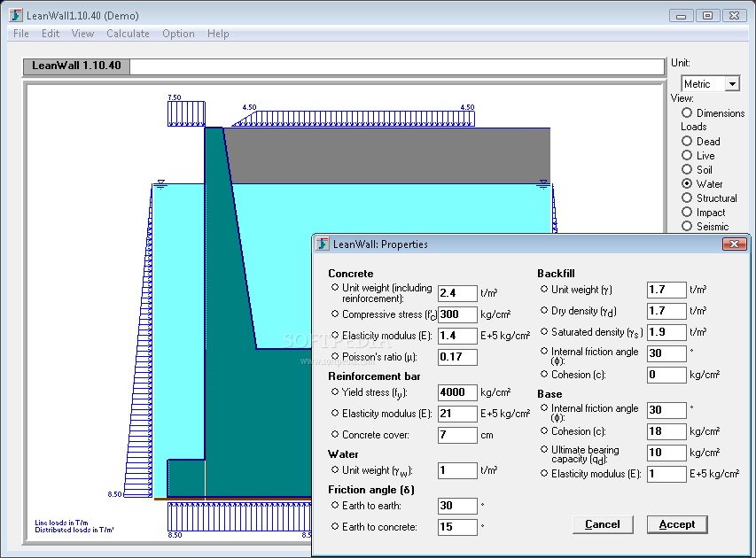This screenshot has width=756, height=558.
Task: Click the earth to concrete angle field 15
Action: click(x=457, y=527)
